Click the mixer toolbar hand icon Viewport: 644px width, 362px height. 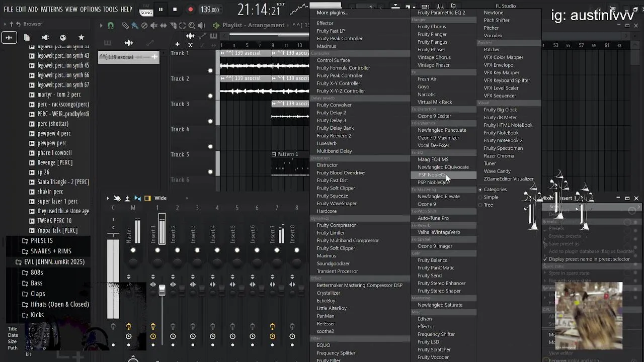point(117,198)
